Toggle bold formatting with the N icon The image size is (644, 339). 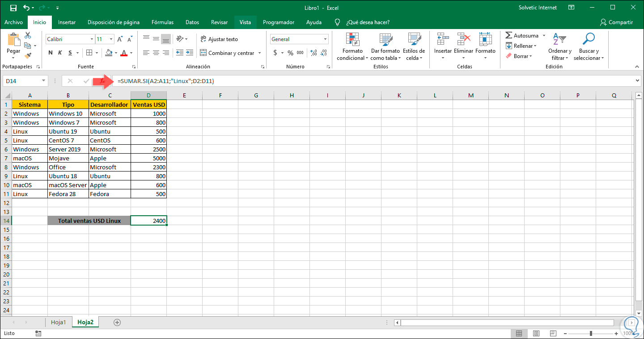(50, 53)
